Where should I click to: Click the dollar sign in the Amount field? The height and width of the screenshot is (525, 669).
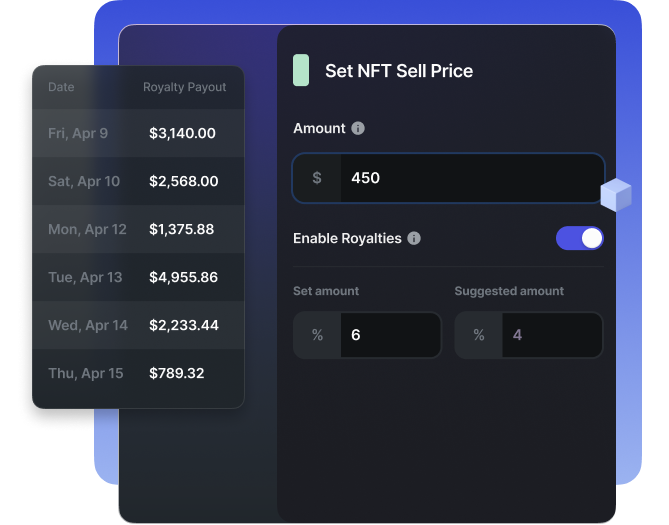317,178
